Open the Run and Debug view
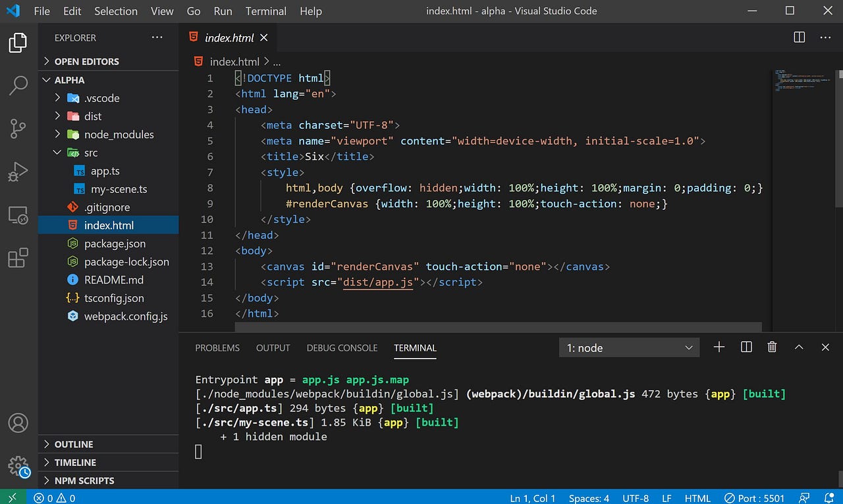Viewport: 843px width, 504px height. [17, 172]
